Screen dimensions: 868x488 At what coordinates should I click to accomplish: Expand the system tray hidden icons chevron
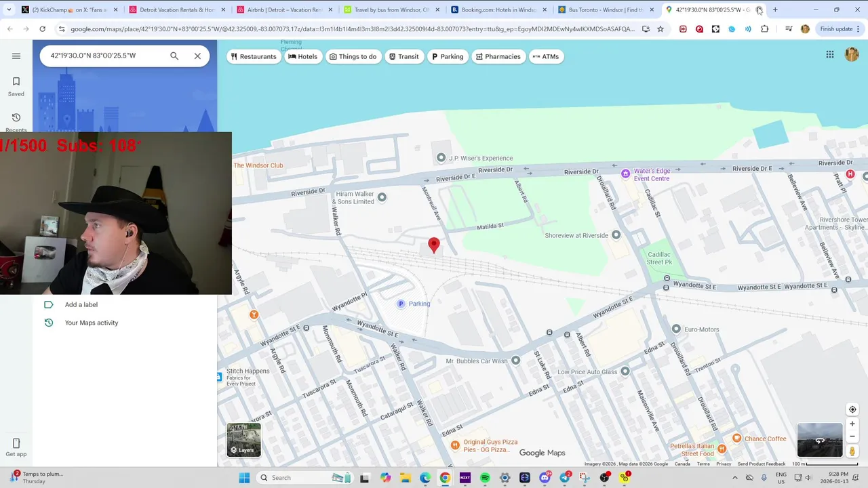(734, 478)
